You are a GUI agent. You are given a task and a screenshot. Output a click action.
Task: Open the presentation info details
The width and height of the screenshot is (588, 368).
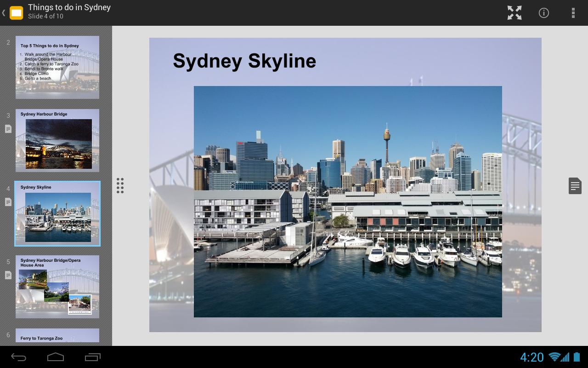[x=544, y=13]
